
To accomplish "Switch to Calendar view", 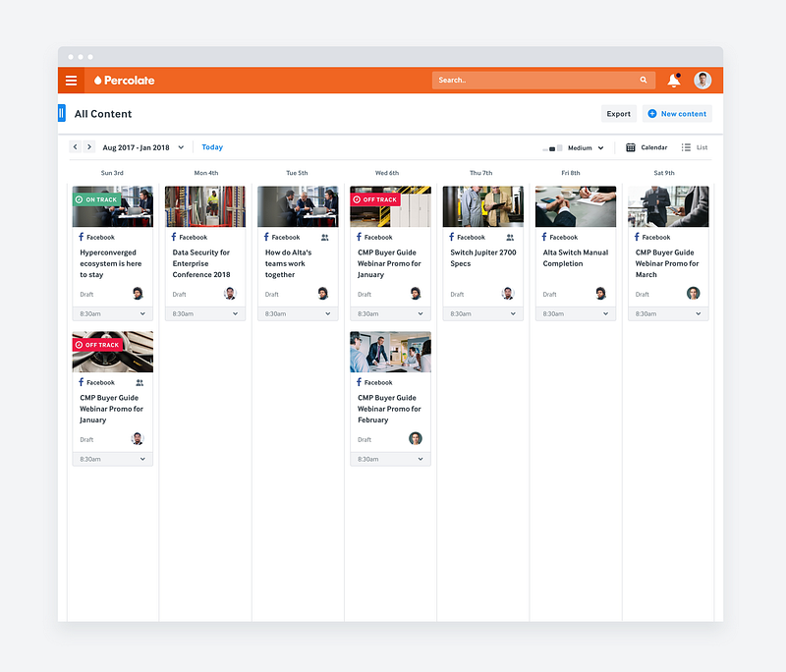I will pos(646,147).
